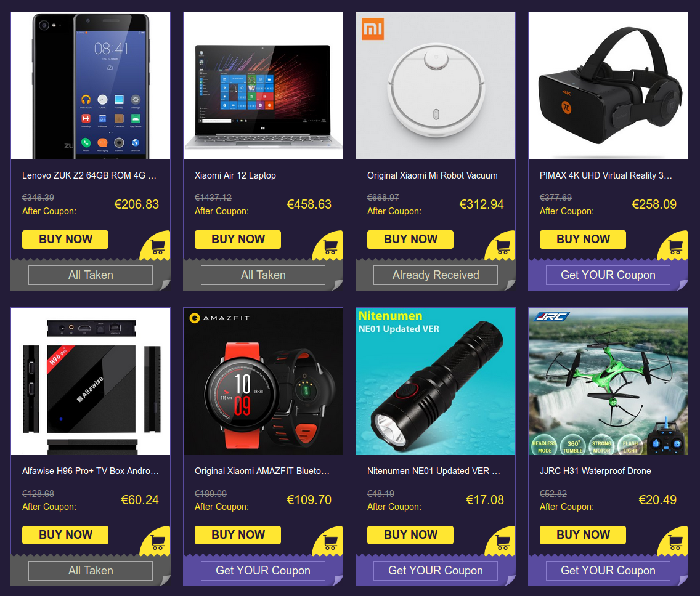
Task: Open the Lenovo ZUK Z2 product title link
Action: (x=89, y=175)
